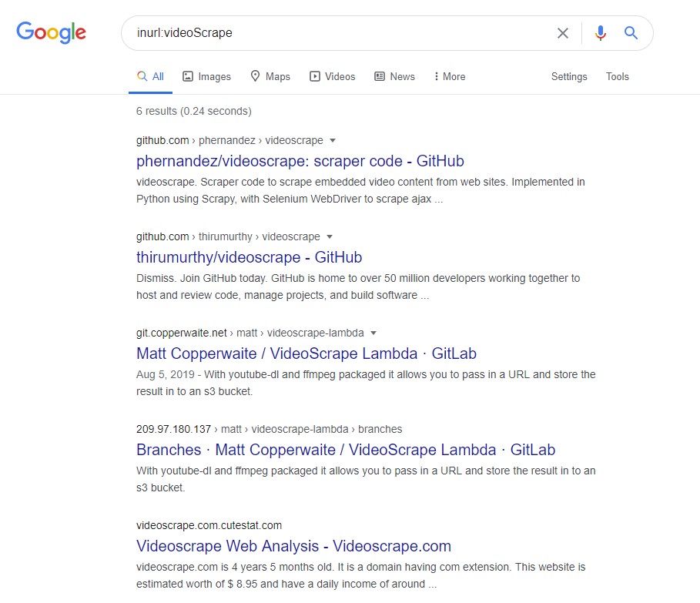
Task: Start voice search with microphone icon
Action: click(601, 33)
